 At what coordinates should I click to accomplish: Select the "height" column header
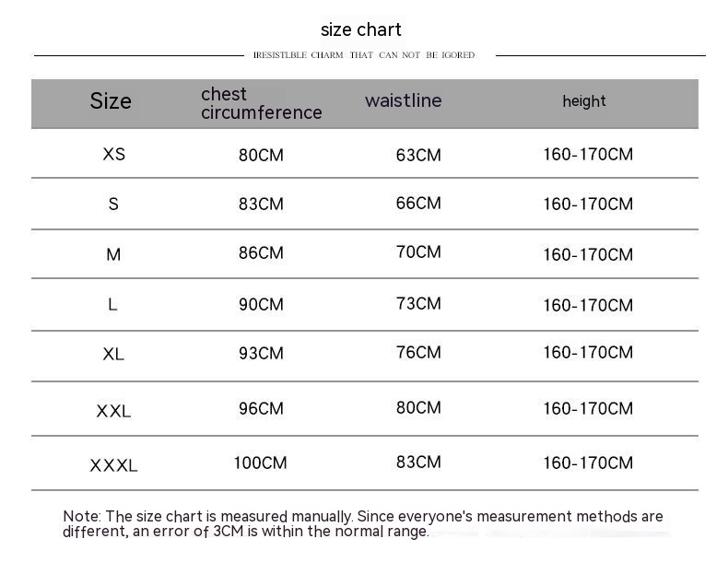click(x=584, y=101)
